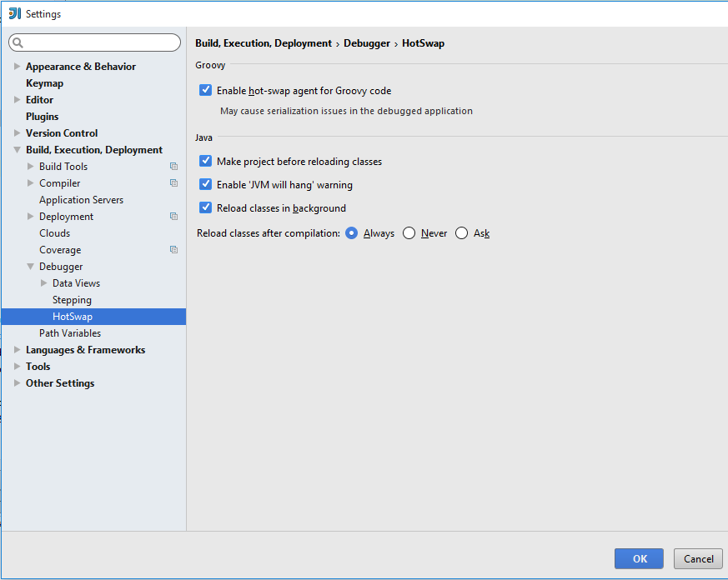Focus the settings search field
This screenshot has width=728, height=580.
point(95,42)
